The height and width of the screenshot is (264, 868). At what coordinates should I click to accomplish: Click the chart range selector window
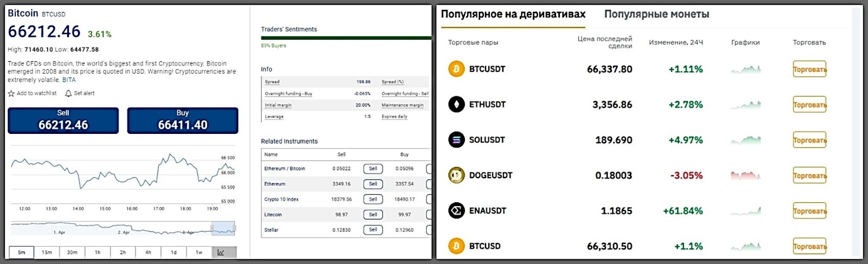pos(223,228)
